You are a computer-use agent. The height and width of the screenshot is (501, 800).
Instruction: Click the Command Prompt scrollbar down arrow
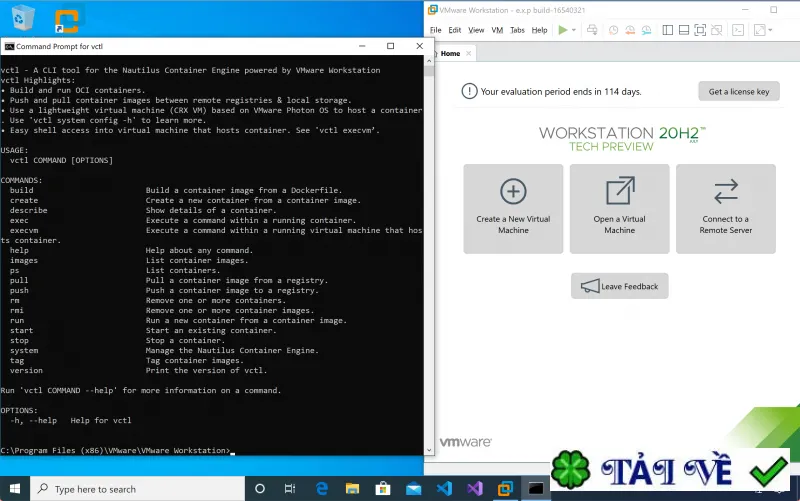pos(429,450)
